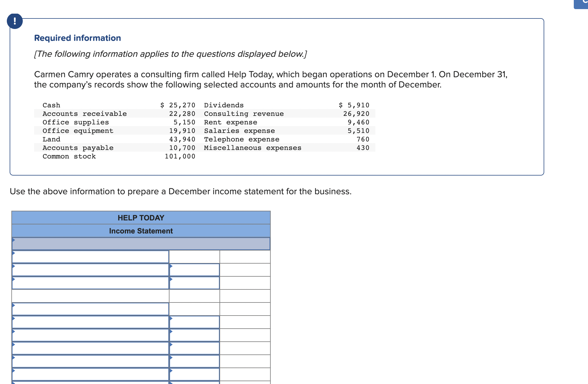Image resolution: width=588 pixels, height=384 pixels.
Task: Click the Rent expense label in the data table
Action: 230,122
